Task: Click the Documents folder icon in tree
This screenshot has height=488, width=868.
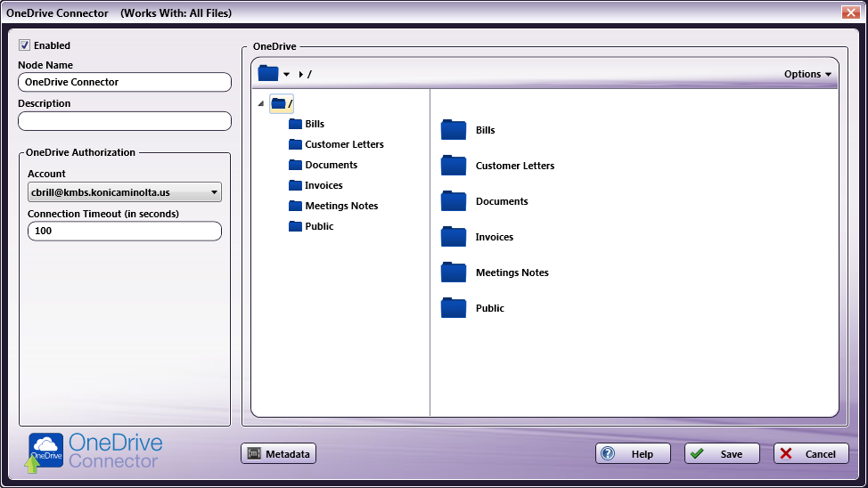Action: point(296,165)
